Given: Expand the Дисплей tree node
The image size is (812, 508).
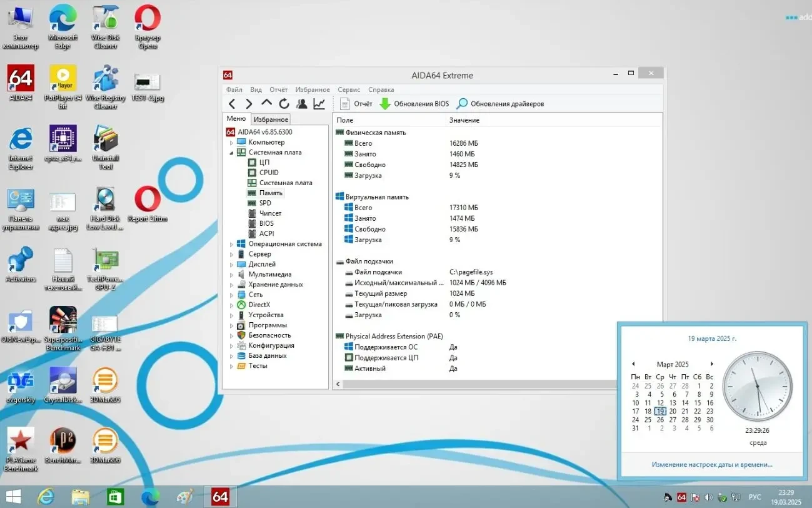Looking at the screenshot, I should point(231,265).
